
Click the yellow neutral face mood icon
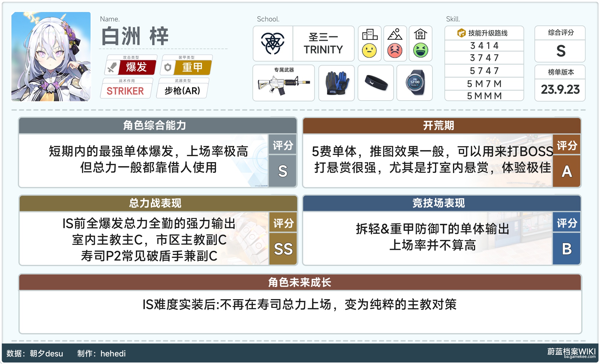coord(369,50)
